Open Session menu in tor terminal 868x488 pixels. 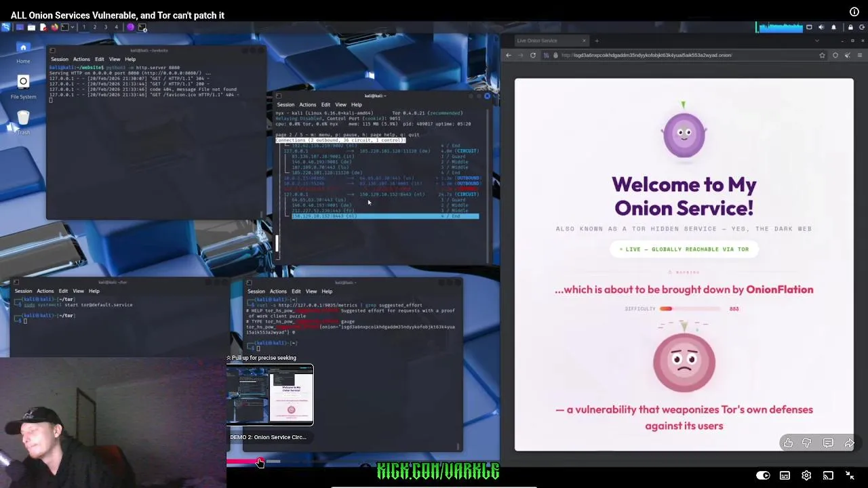(x=23, y=291)
